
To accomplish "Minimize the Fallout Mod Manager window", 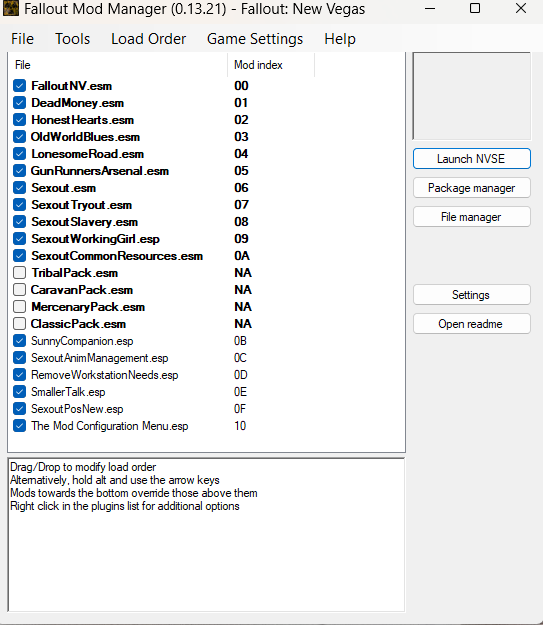I will pos(430,8).
